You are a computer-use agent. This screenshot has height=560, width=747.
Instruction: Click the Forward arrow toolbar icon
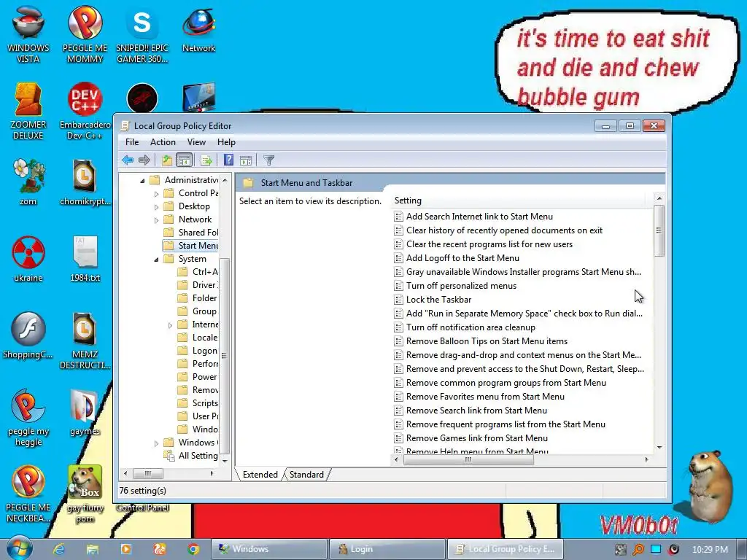pos(144,160)
